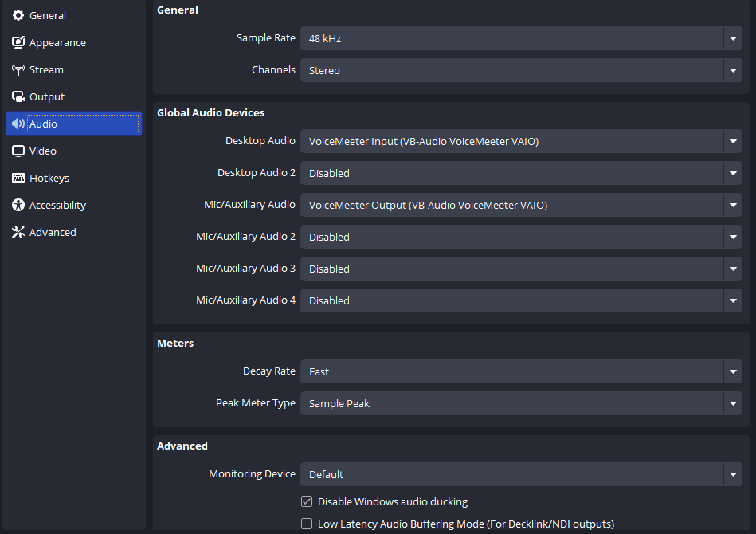
Task: Select the Audio speaker icon
Action: (18, 124)
